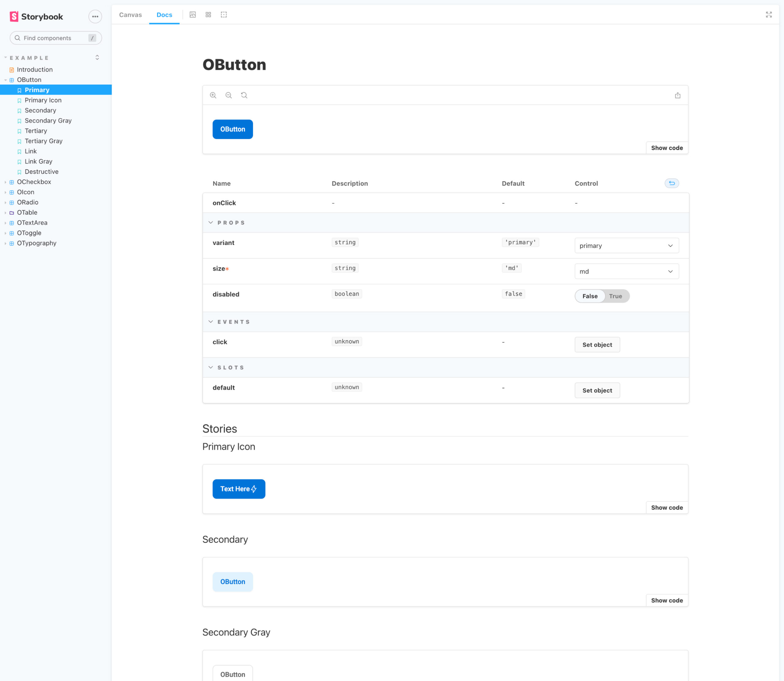The image size is (784, 681).
Task: Click the Text Here button with lightning icon
Action: pyautogui.click(x=239, y=489)
